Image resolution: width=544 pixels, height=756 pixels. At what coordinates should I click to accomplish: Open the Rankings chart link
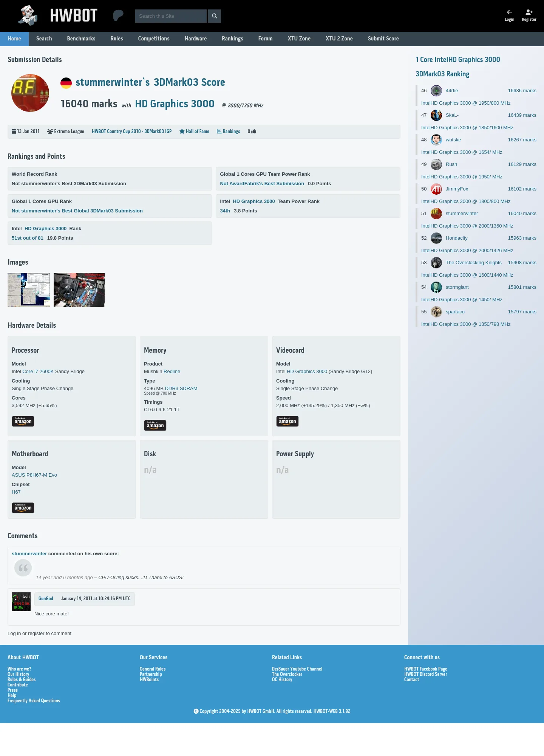tap(228, 132)
